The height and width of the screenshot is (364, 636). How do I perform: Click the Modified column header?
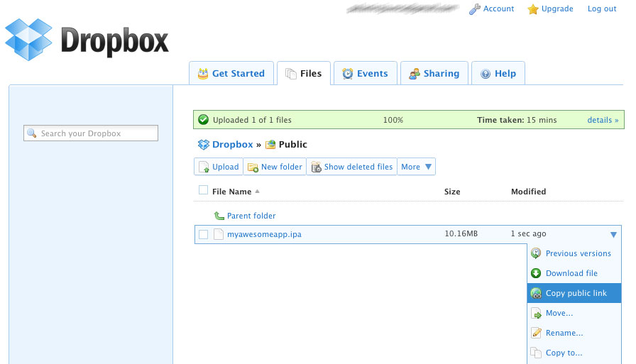(x=528, y=192)
